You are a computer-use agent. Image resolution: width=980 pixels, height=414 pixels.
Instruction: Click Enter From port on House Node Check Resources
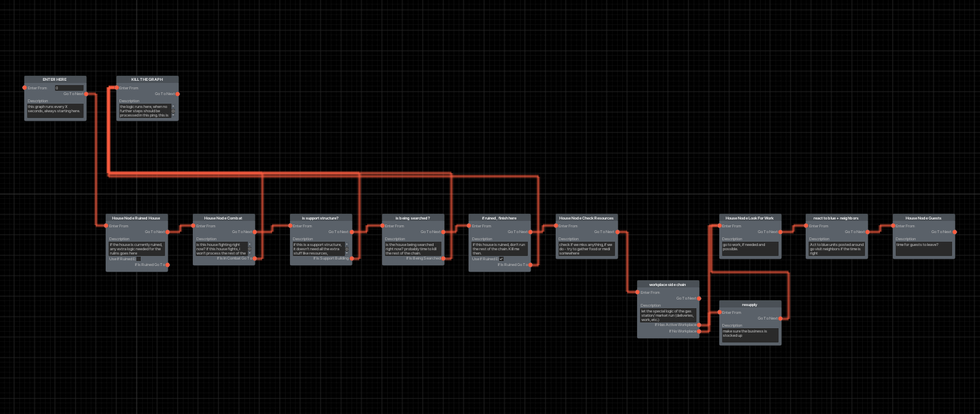point(556,226)
